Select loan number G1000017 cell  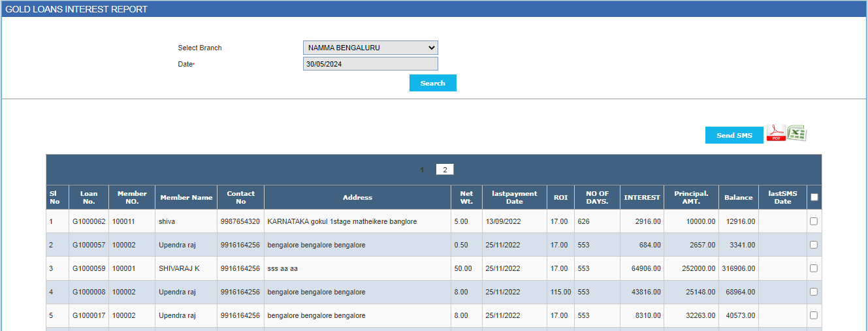[89, 315]
